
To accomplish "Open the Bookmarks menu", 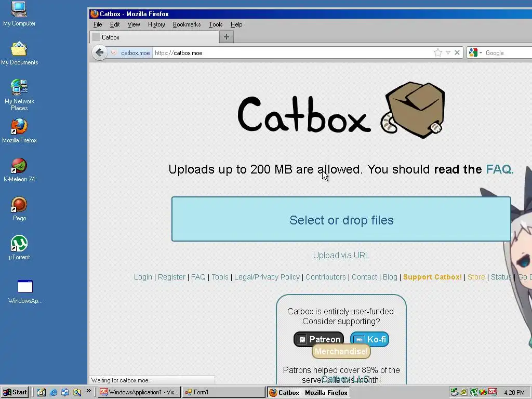I will tap(187, 24).
